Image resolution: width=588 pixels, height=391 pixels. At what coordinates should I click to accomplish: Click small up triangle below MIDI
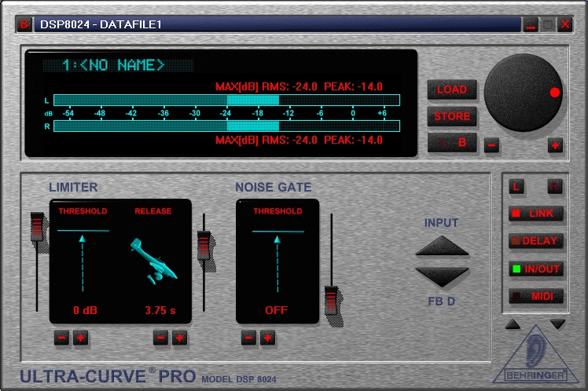(513, 324)
